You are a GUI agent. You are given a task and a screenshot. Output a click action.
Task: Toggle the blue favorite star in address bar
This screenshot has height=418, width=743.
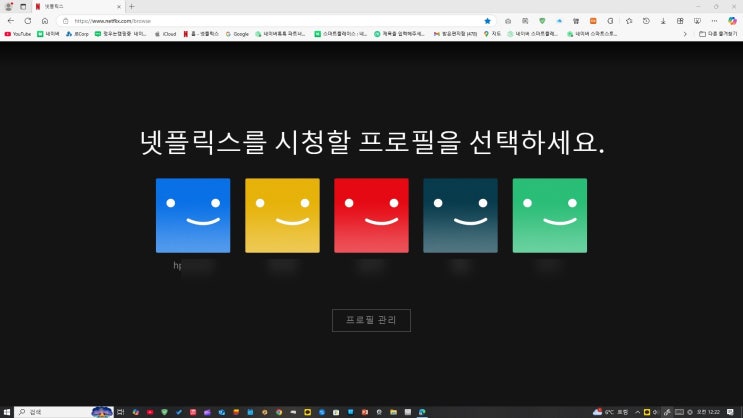pos(487,21)
